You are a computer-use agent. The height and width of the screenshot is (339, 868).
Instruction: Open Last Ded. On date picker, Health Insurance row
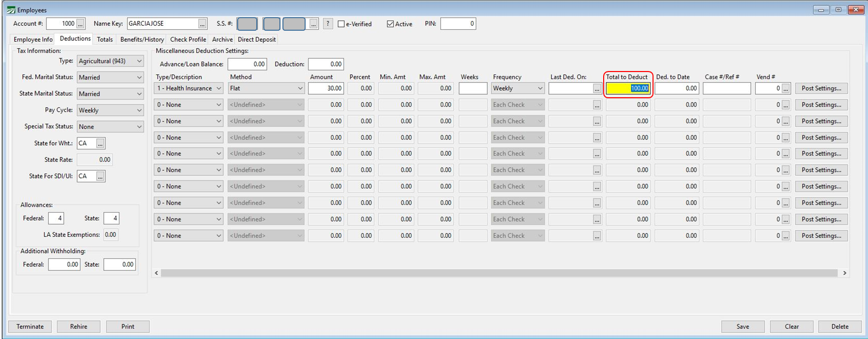pyautogui.click(x=597, y=89)
